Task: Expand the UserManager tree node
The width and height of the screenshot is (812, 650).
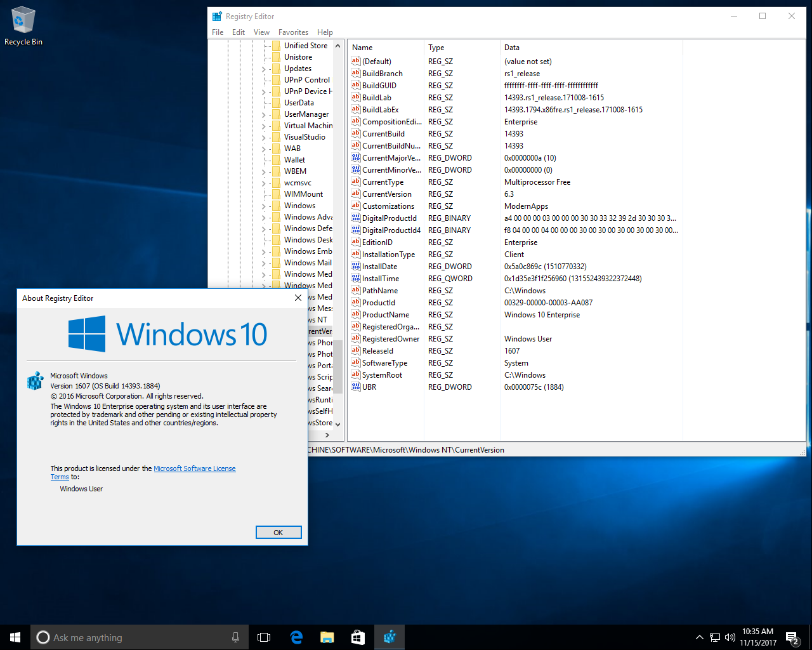Action: click(x=264, y=114)
